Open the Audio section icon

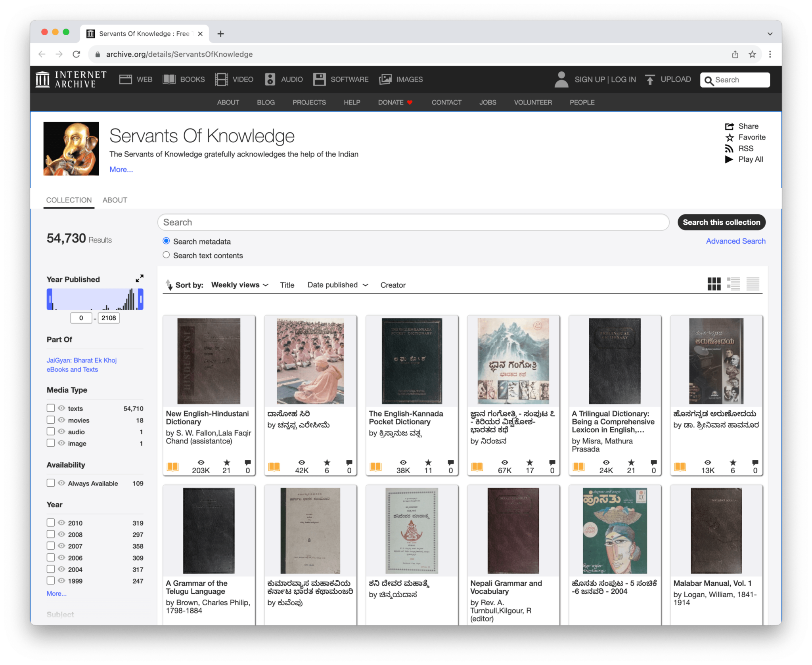click(x=270, y=79)
